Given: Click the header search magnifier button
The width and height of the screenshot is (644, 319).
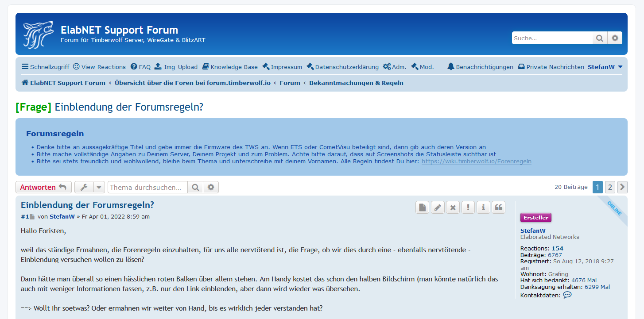Looking at the screenshot, I should tap(599, 38).
